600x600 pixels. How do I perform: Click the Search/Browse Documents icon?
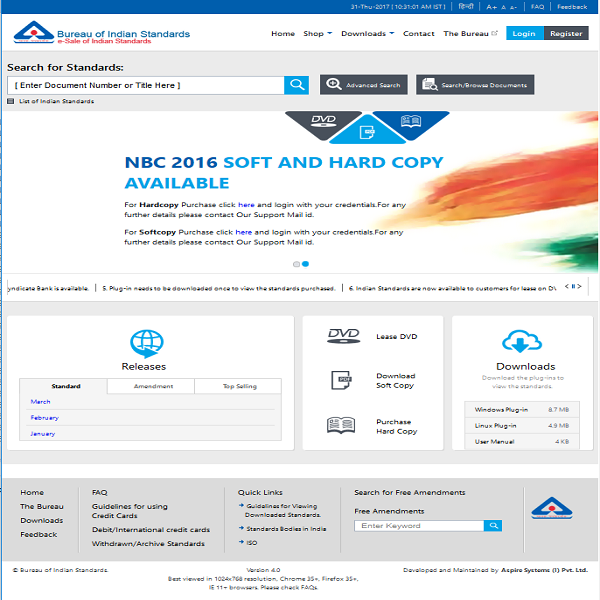pyautogui.click(x=429, y=85)
